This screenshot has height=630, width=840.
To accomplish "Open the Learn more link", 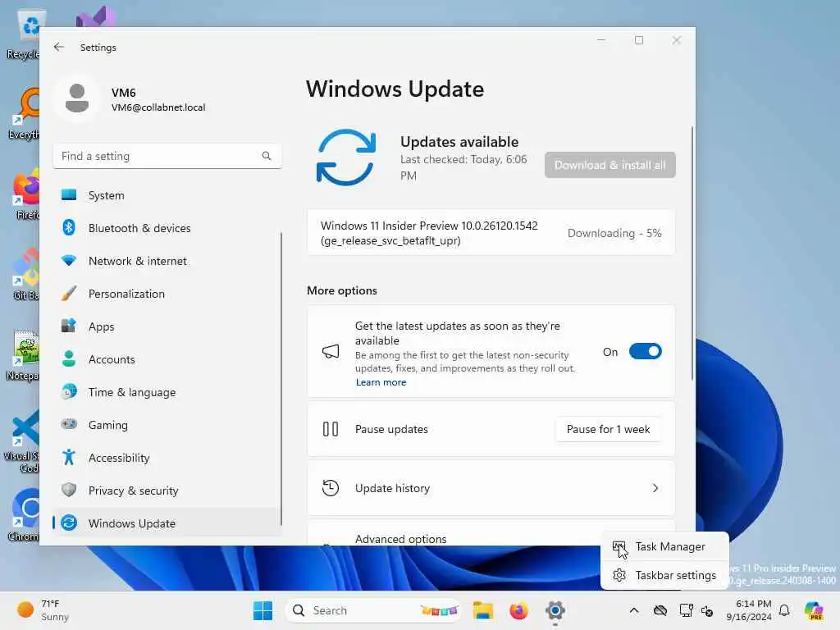I will coord(381,382).
